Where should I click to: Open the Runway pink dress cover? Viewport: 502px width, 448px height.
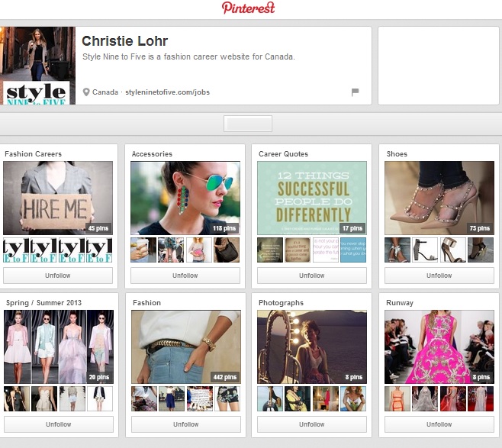click(x=439, y=346)
